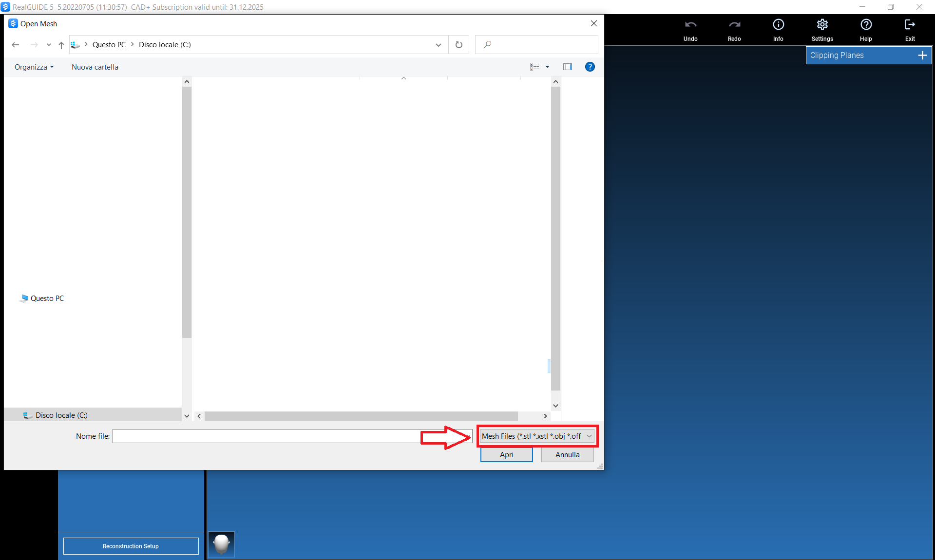Click the Annulla button

567,455
